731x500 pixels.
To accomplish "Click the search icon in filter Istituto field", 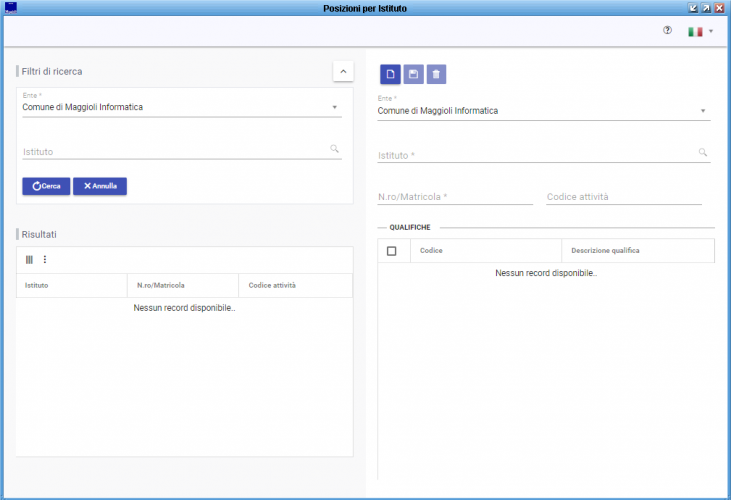I will [334, 150].
